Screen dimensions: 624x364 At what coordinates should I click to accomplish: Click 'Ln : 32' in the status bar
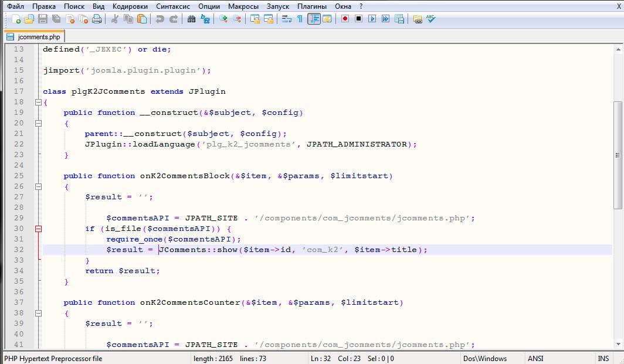(321, 358)
